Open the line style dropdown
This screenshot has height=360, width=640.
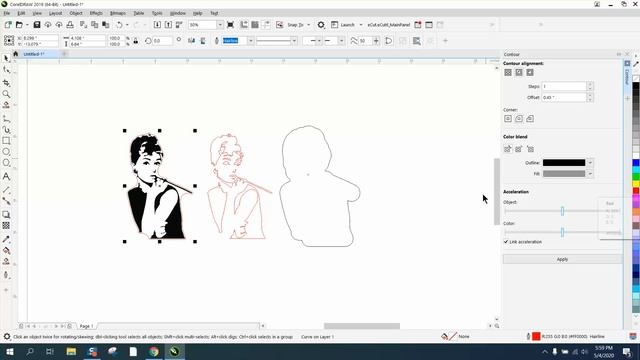click(294, 41)
